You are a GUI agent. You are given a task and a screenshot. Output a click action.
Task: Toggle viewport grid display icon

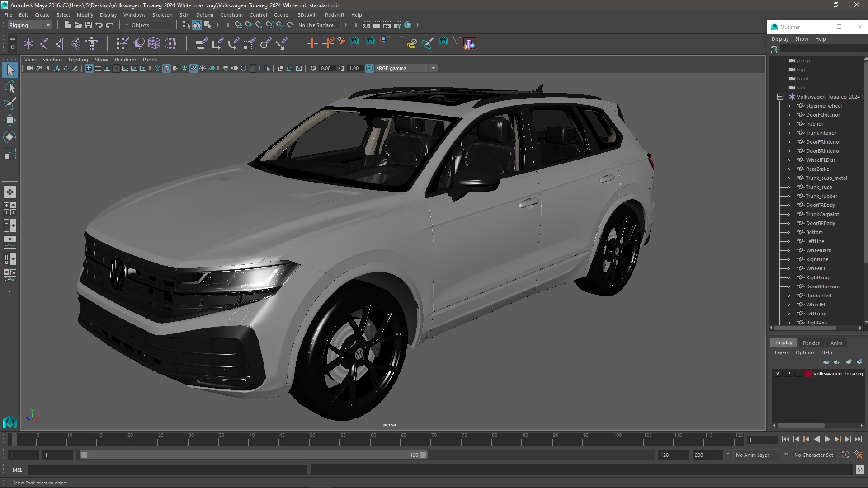click(89, 68)
